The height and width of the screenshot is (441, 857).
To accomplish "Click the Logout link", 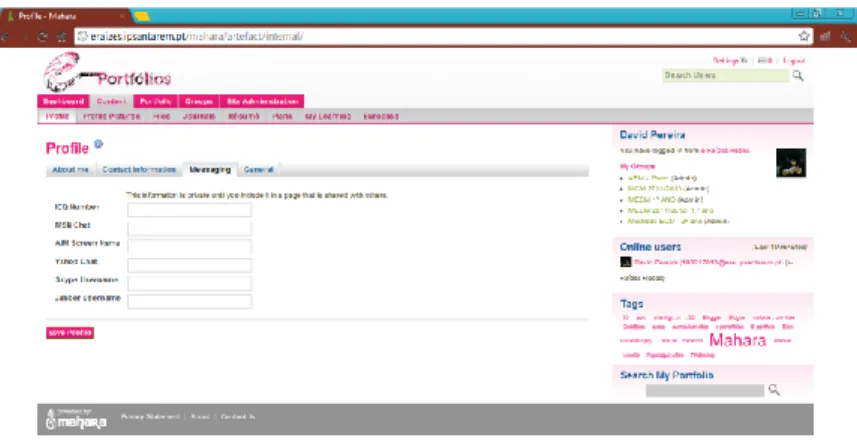I will click(x=794, y=61).
